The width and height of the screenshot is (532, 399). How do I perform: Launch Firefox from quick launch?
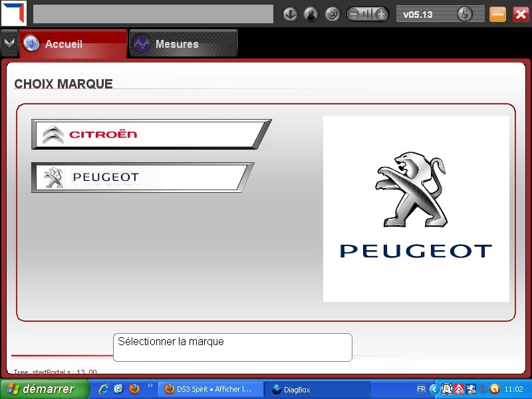[x=134, y=389]
